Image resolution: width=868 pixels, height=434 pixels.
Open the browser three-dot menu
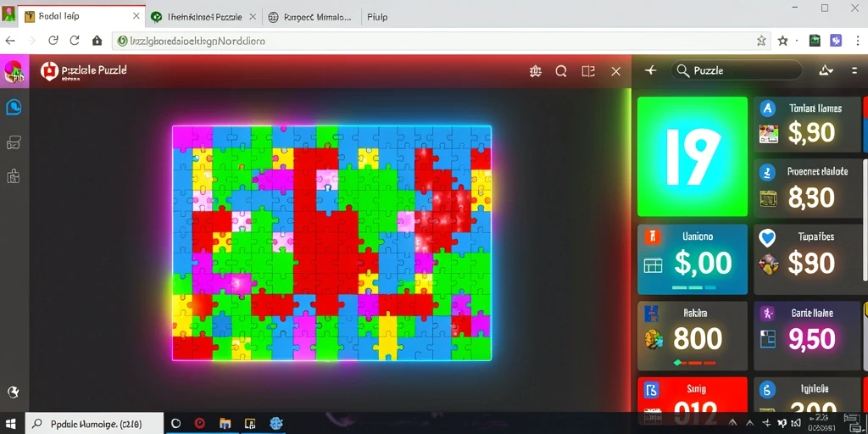pyautogui.click(x=857, y=41)
